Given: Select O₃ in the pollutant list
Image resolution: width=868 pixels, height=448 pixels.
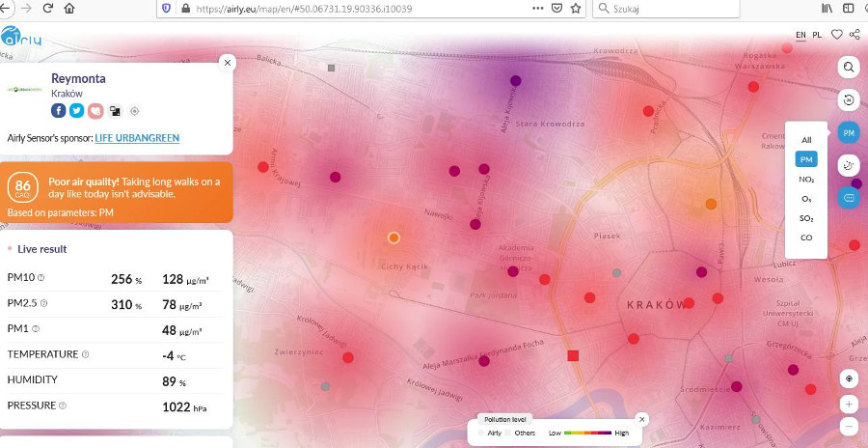Looking at the screenshot, I should (806, 199).
